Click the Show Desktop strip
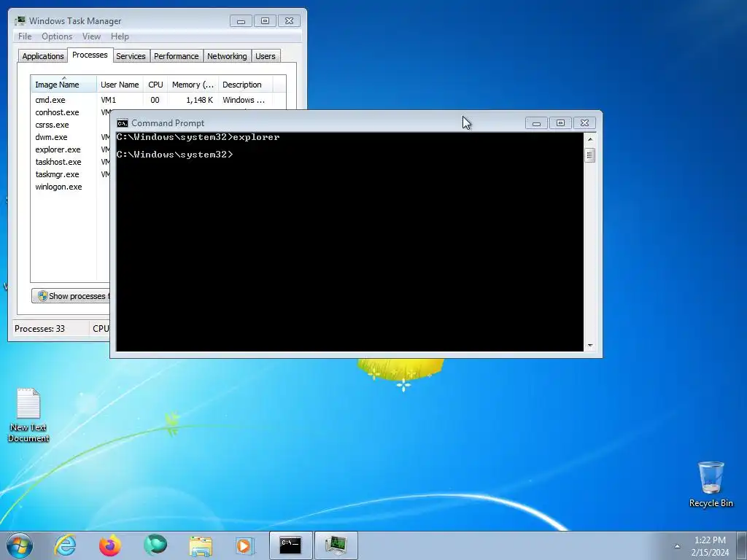The image size is (747, 560). click(x=742, y=545)
